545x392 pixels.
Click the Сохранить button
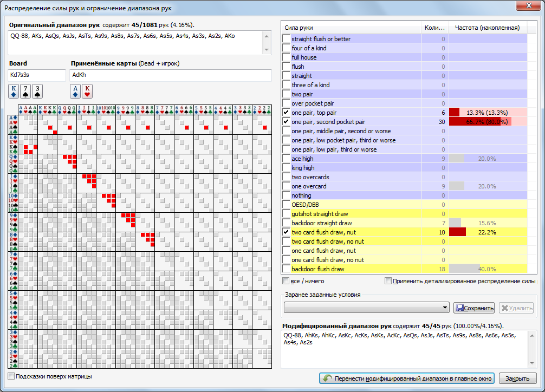(473, 308)
